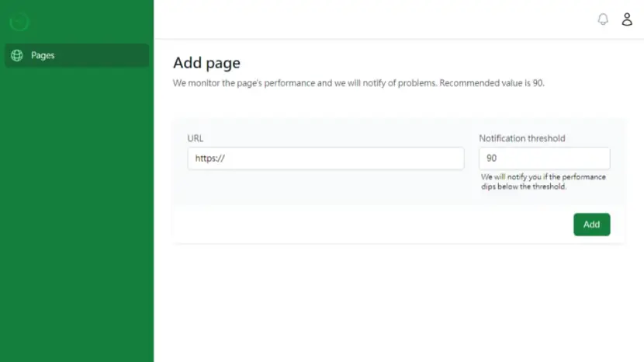Open the user profile icon
Viewport: 644px width, 362px height.
(x=627, y=19)
